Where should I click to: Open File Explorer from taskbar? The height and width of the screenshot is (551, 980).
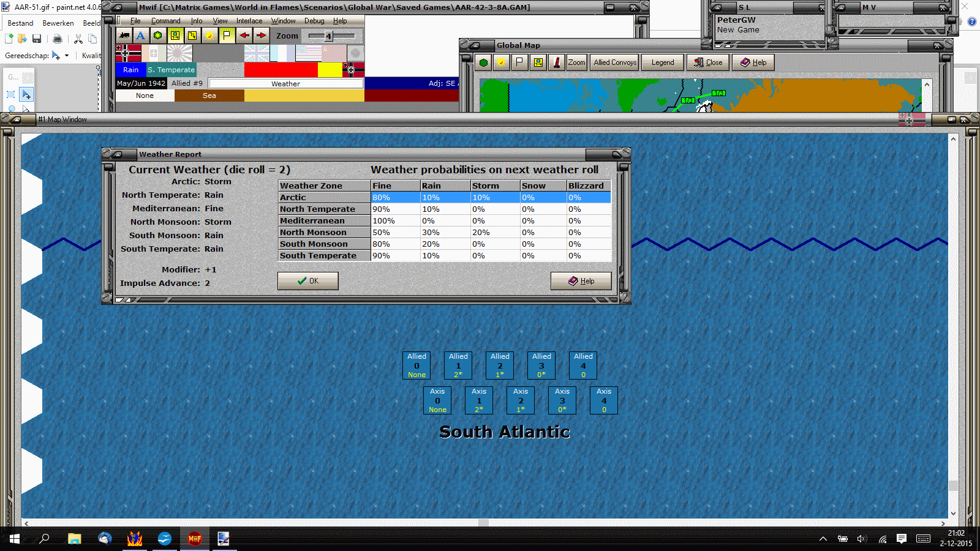click(x=75, y=539)
